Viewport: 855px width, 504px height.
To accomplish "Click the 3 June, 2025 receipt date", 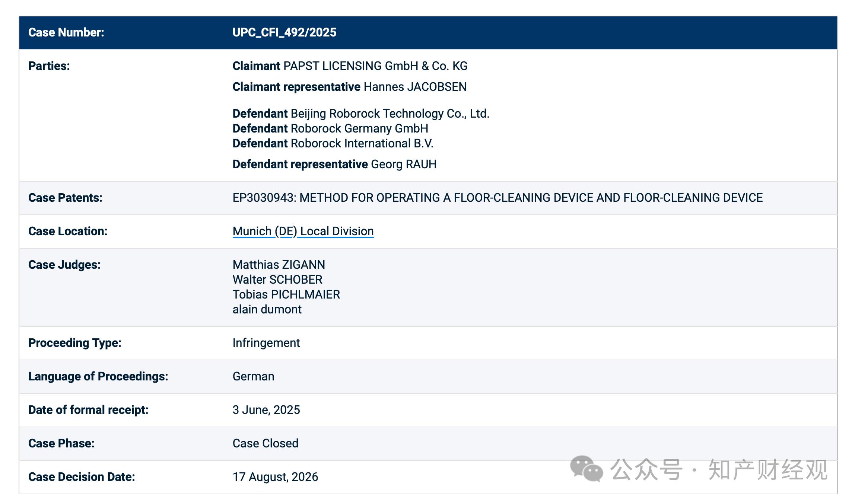I will click(266, 410).
